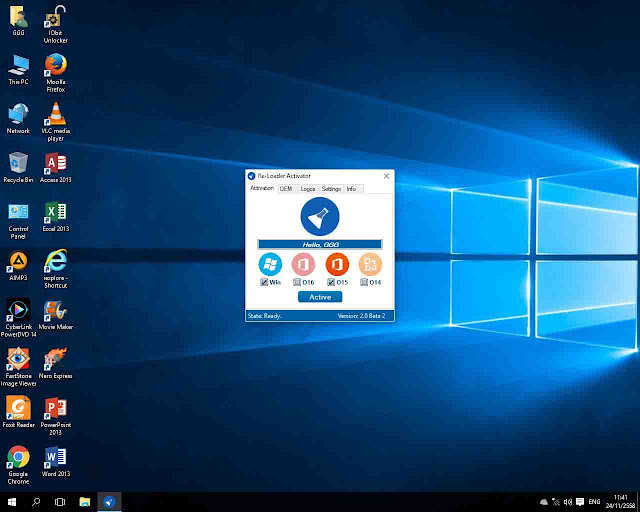The image size is (640, 512).
Task: Select the Access 2013 desktop icon
Action: click(56, 167)
